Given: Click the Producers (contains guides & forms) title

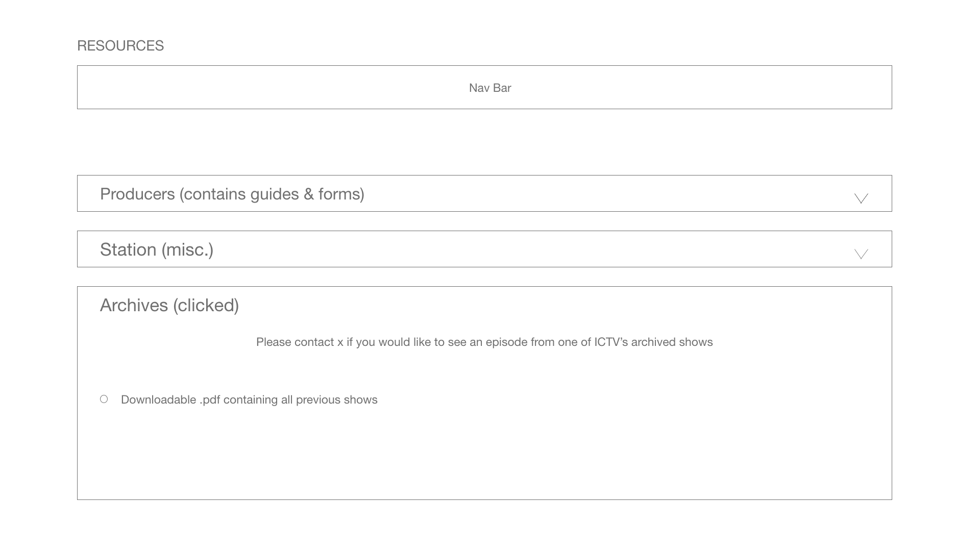Looking at the screenshot, I should click(232, 194).
